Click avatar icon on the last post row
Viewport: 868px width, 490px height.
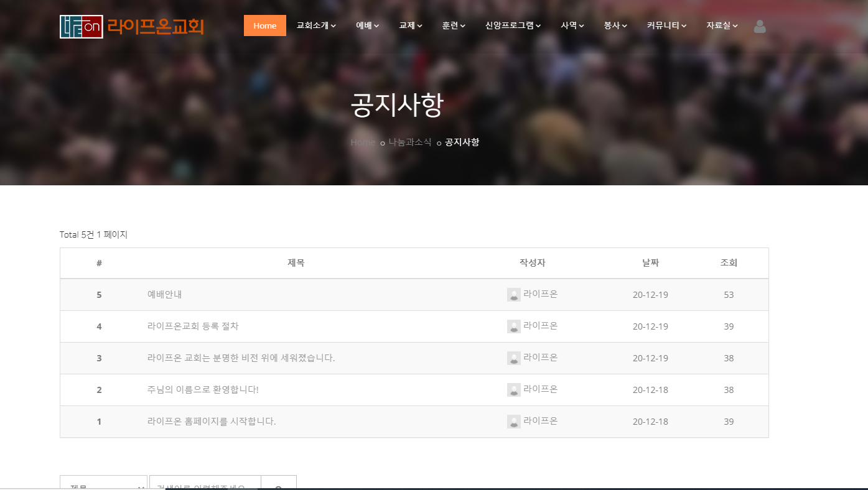coord(513,421)
